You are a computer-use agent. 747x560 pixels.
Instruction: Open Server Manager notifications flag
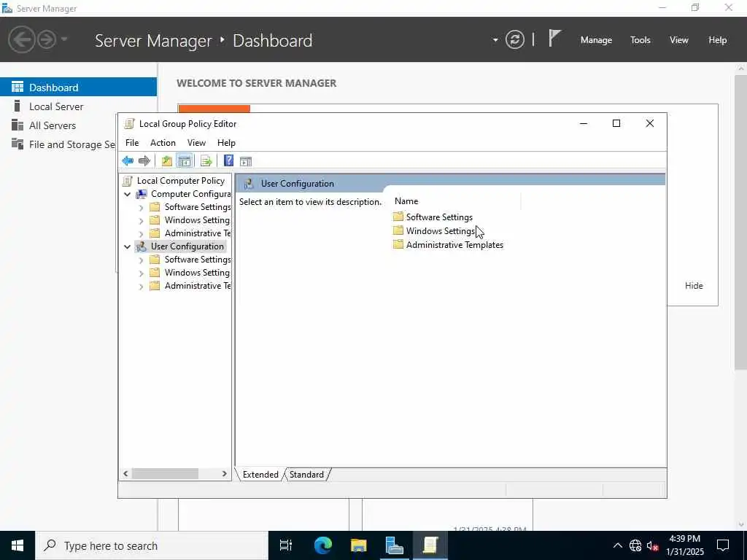(554, 39)
